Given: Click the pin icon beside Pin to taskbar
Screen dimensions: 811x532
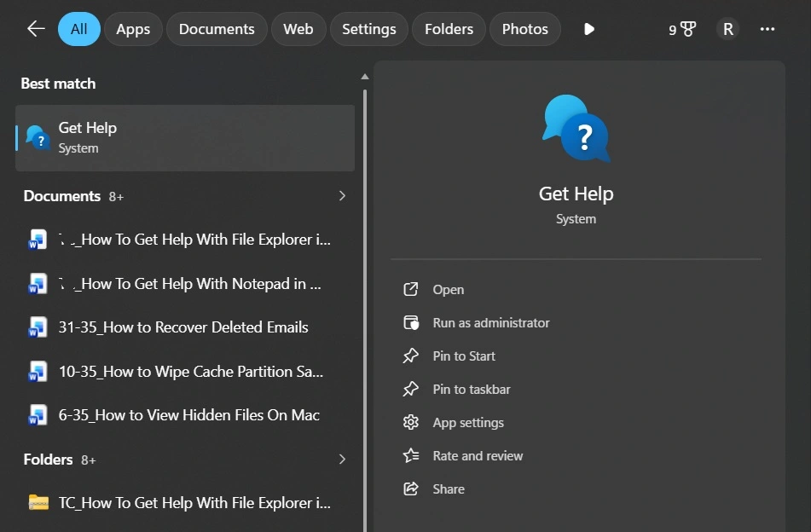Looking at the screenshot, I should 411,389.
